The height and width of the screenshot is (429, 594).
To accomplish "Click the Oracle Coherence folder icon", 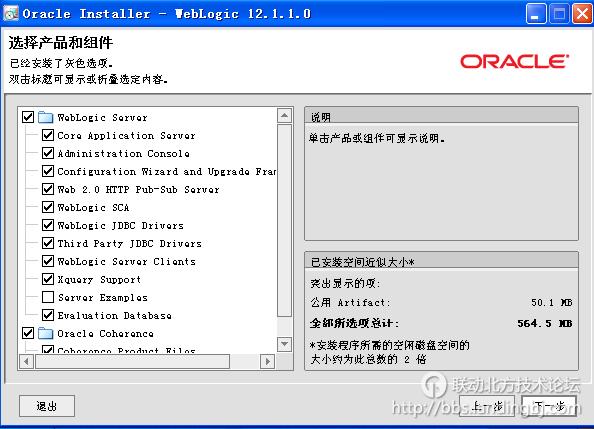I will click(x=45, y=333).
